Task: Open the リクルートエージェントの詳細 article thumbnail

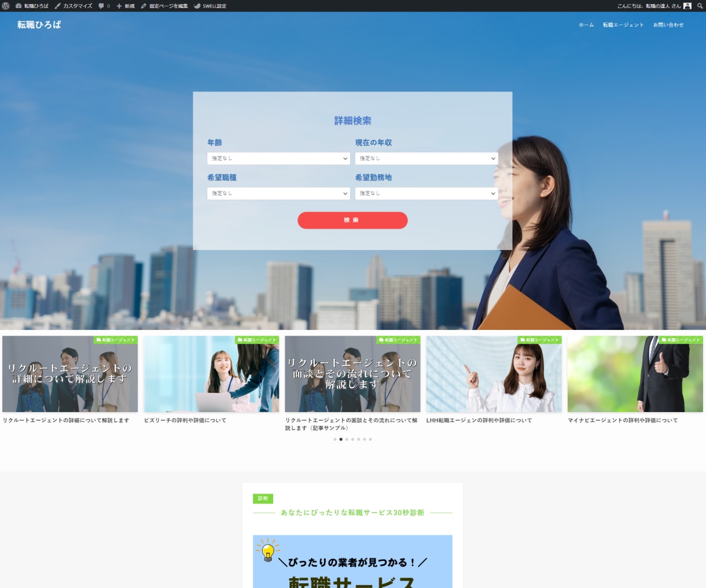Action: click(70, 374)
